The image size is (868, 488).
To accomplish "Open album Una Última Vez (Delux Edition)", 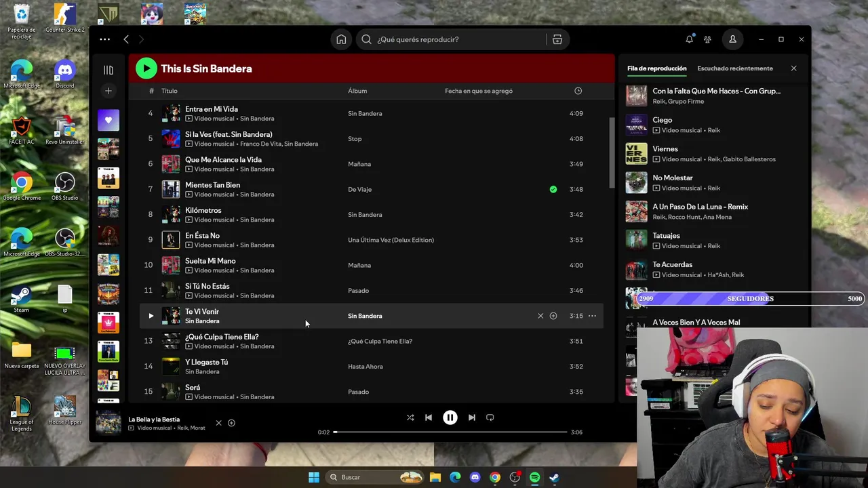I will (x=391, y=240).
